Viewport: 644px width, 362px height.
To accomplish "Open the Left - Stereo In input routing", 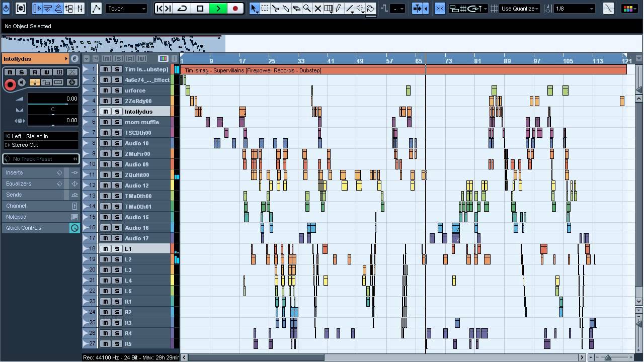I will [x=41, y=136].
